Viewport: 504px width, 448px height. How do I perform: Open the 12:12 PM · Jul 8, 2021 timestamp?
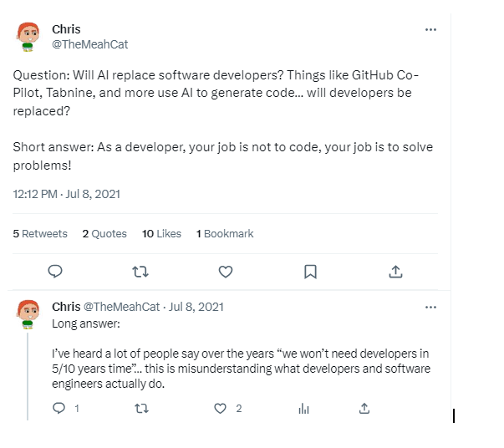(67, 194)
